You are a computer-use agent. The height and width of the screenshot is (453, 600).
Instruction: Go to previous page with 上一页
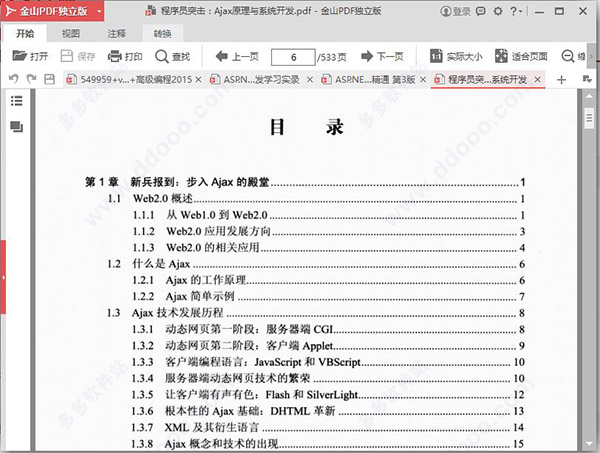[x=237, y=57]
